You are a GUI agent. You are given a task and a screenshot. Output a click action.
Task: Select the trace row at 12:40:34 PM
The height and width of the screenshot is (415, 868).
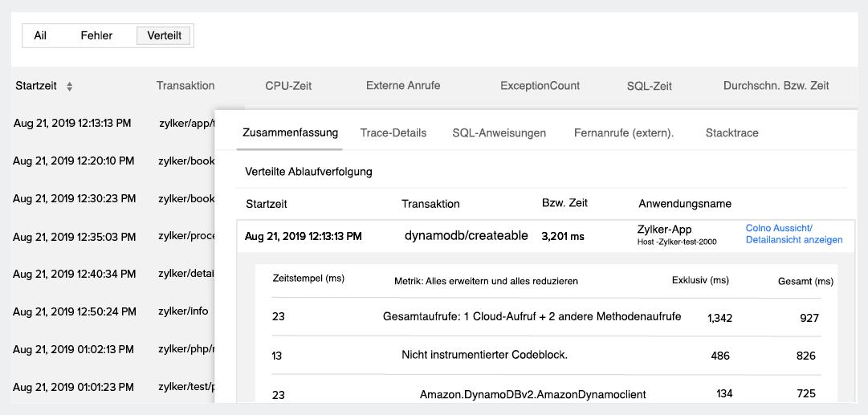coord(113,274)
